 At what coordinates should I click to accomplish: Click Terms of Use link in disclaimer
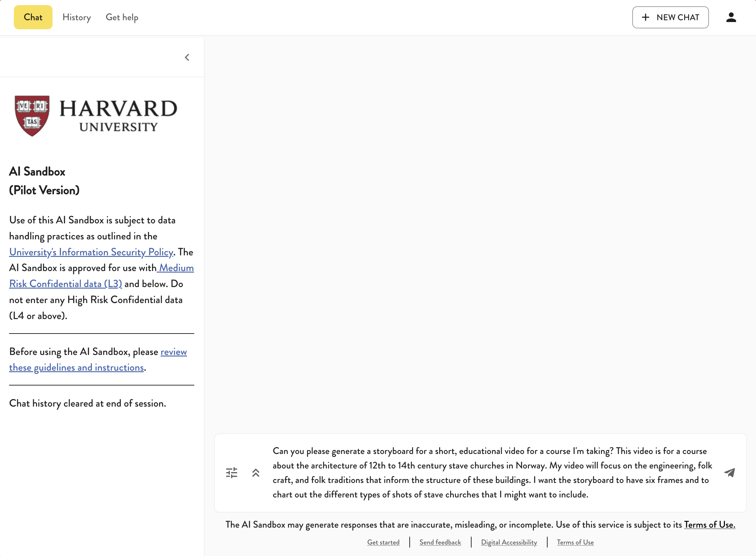(x=709, y=524)
